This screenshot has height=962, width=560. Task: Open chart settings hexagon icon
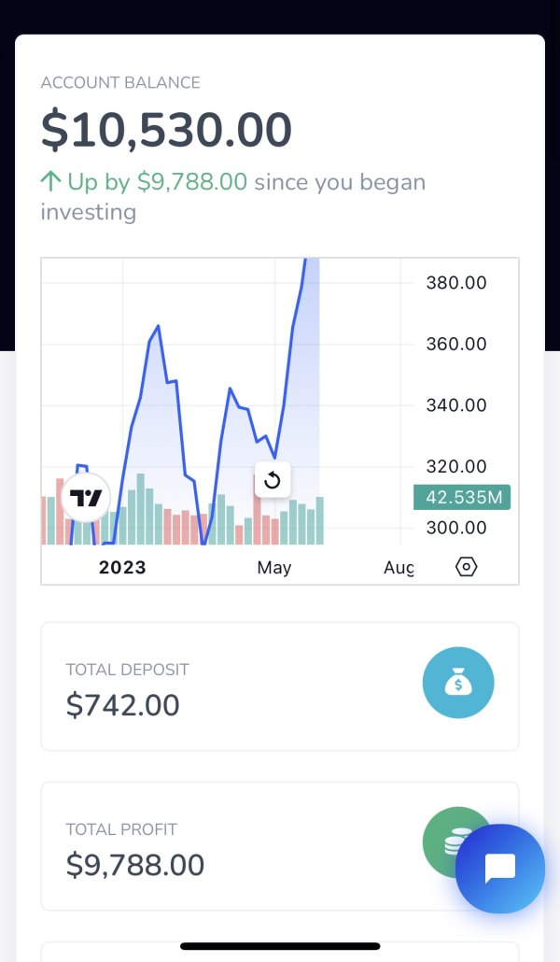466,567
